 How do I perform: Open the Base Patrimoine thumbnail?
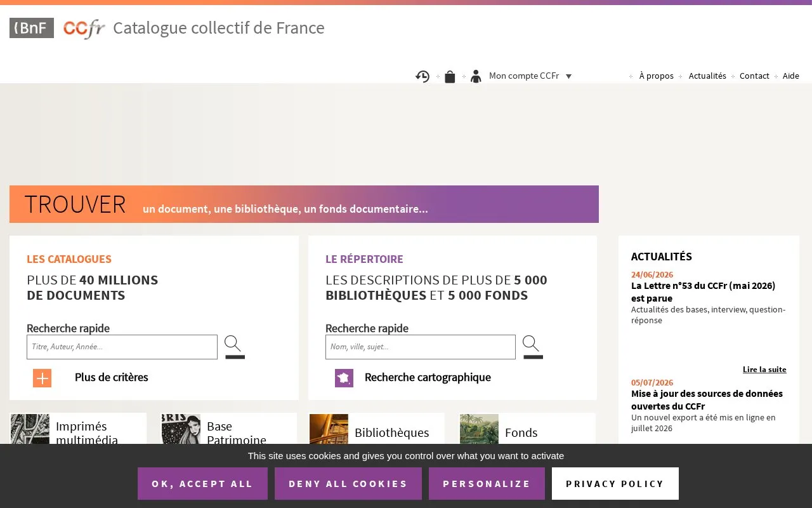pos(181,429)
